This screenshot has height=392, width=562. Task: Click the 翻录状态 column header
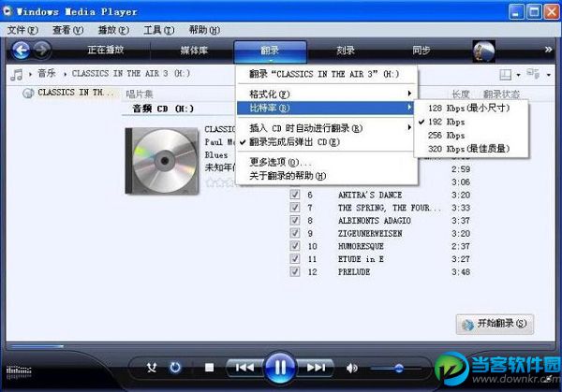[501, 94]
